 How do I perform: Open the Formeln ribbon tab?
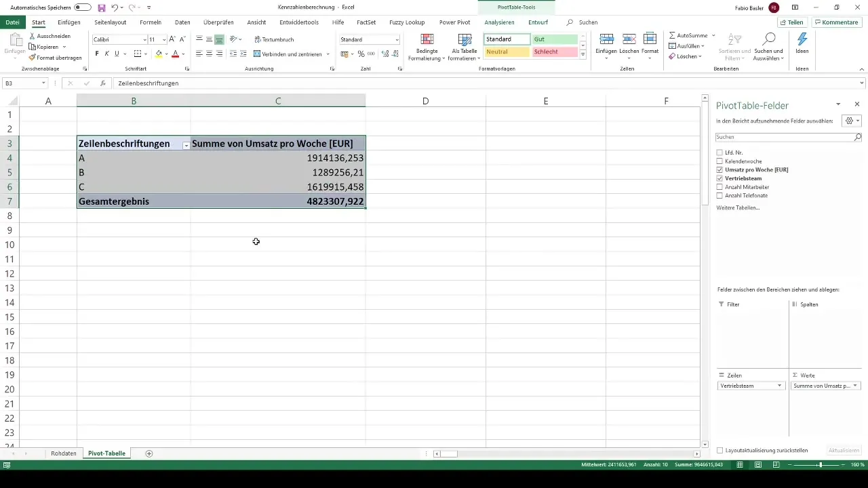coord(151,22)
